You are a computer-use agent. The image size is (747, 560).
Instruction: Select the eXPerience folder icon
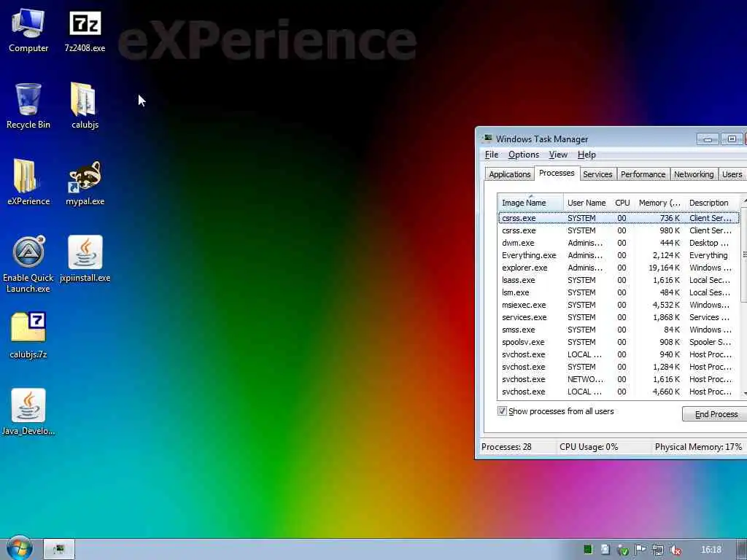tap(28, 182)
